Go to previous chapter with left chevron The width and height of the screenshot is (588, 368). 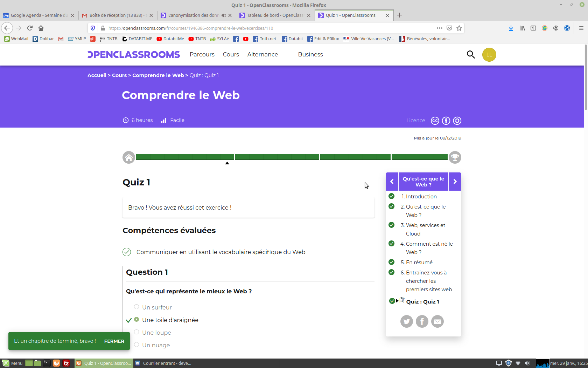click(x=392, y=182)
